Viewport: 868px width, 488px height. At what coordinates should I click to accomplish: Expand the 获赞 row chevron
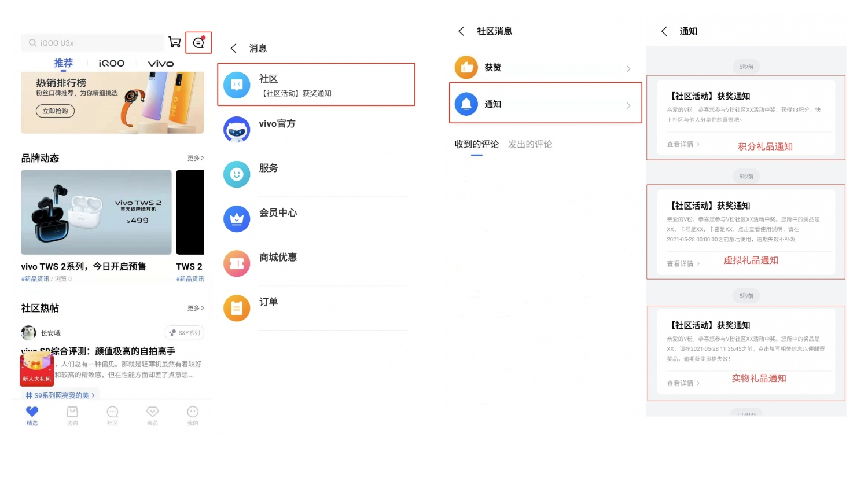[628, 69]
